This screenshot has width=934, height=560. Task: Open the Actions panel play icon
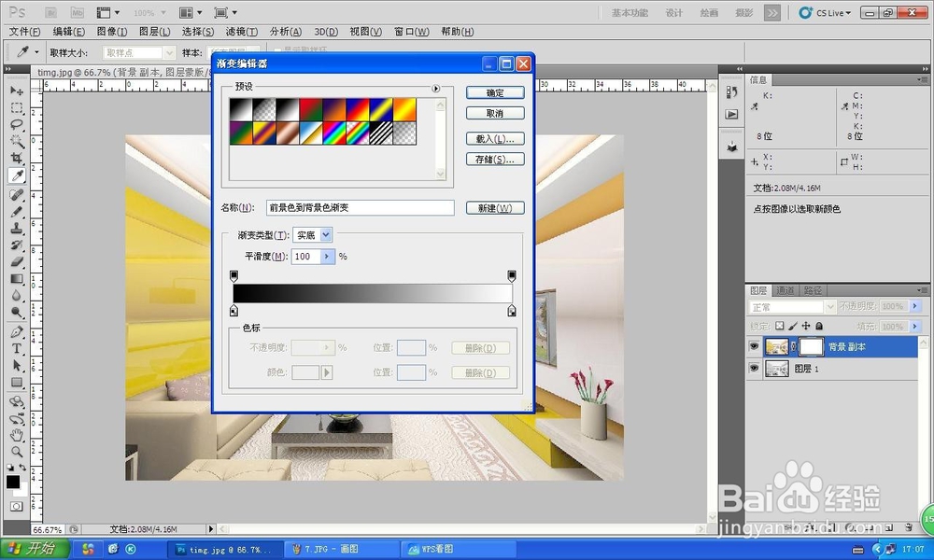tap(732, 114)
